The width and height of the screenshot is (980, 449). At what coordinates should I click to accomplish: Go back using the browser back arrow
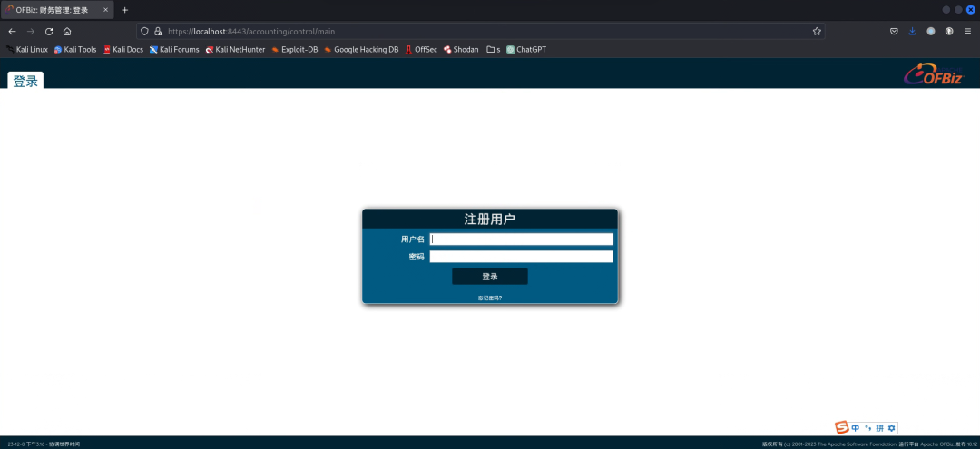(12, 31)
